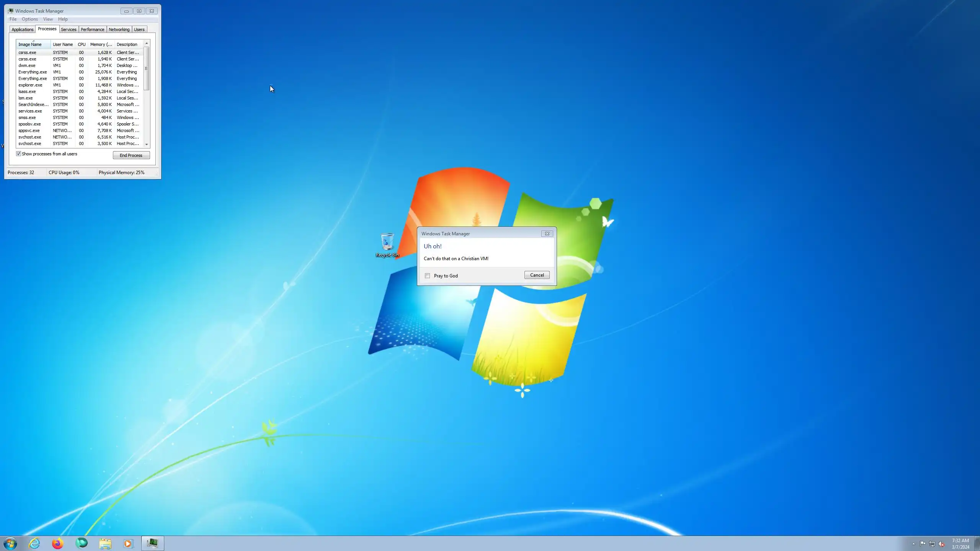This screenshot has height=551, width=980.
Task: Open the Options menu in Task Manager
Action: click(x=29, y=19)
